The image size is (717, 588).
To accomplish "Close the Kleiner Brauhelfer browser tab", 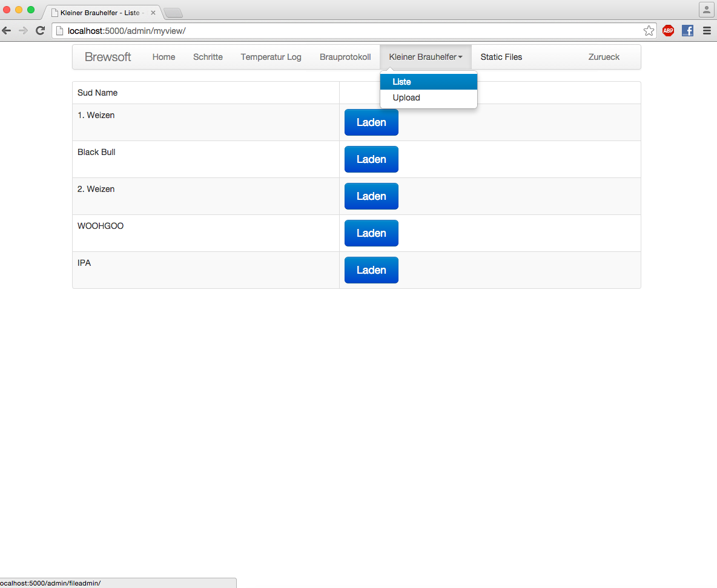I will (153, 13).
